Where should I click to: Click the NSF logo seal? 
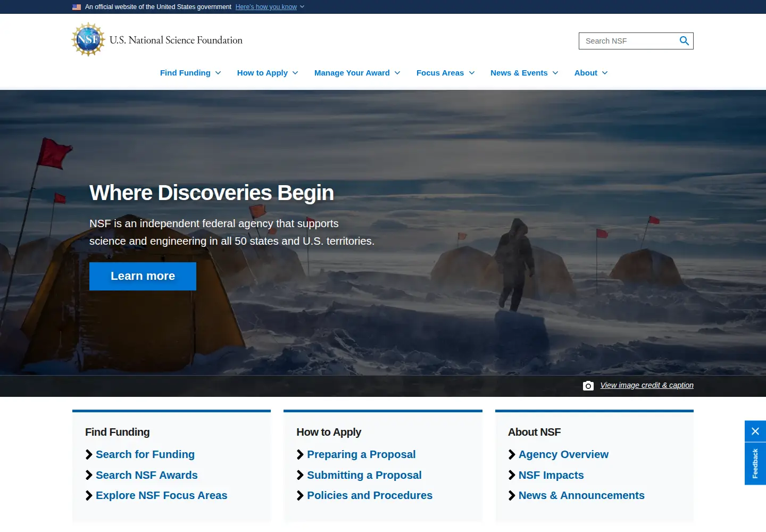pos(88,39)
